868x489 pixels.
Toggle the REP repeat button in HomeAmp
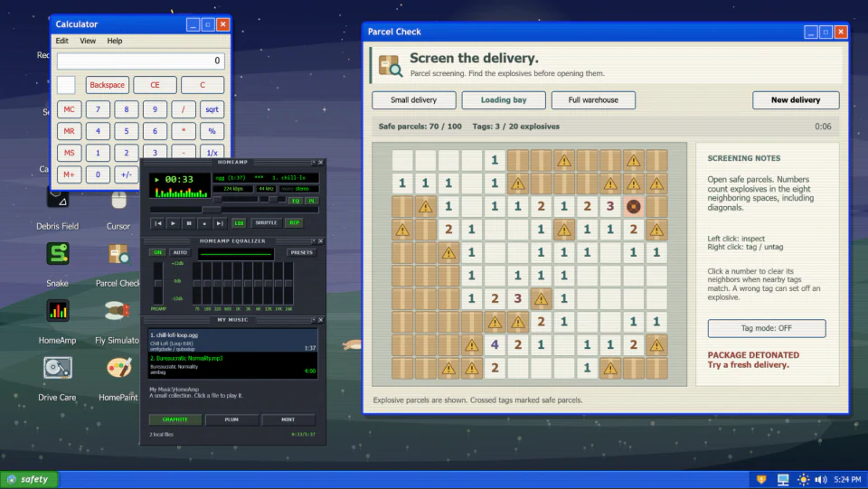tap(295, 223)
